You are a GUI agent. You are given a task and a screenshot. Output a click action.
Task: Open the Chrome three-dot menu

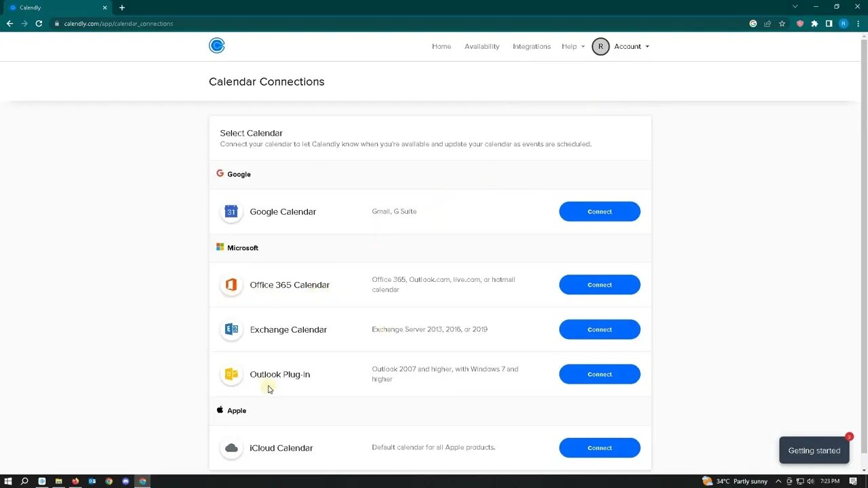click(859, 24)
